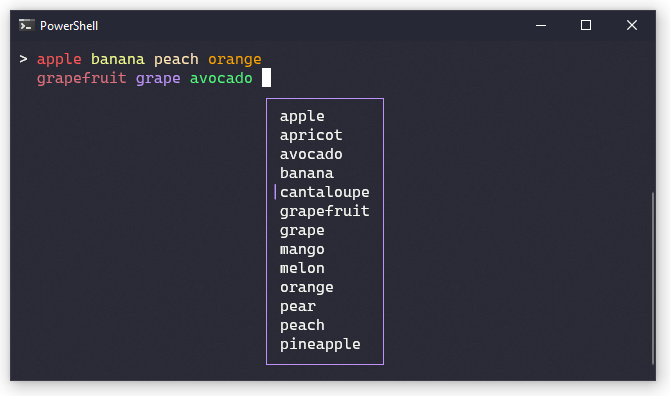Select grapefruit from suggestion list
Viewport: 670px width, 396px height.
pos(325,211)
